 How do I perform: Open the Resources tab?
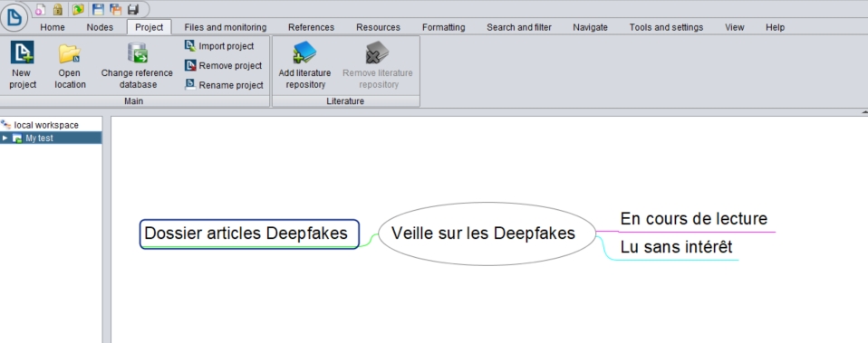(378, 27)
